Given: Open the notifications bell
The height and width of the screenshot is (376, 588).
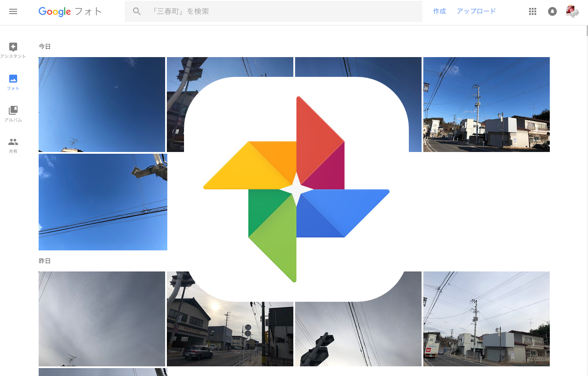Looking at the screenshot, I should point(552,11).
